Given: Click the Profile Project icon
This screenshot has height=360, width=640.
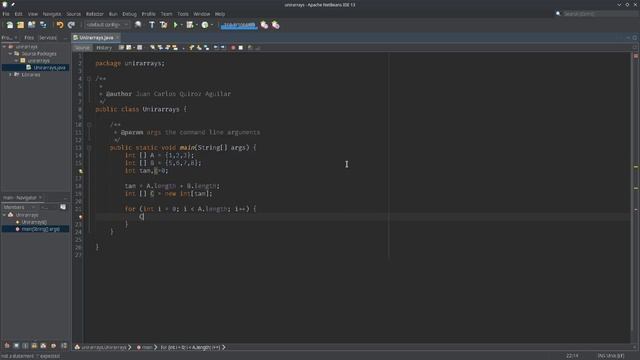Looking at the screenshot, I should point(205,25).
